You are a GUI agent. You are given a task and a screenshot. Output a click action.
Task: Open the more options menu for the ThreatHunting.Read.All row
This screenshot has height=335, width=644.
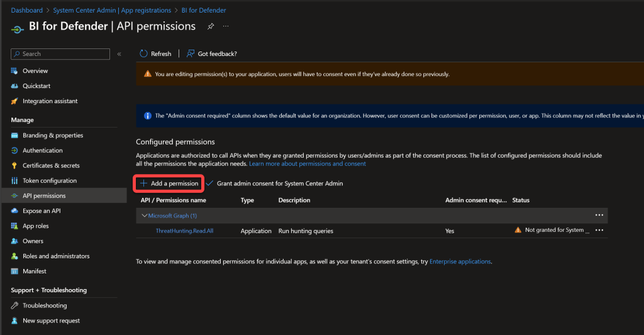pos(599,231)
